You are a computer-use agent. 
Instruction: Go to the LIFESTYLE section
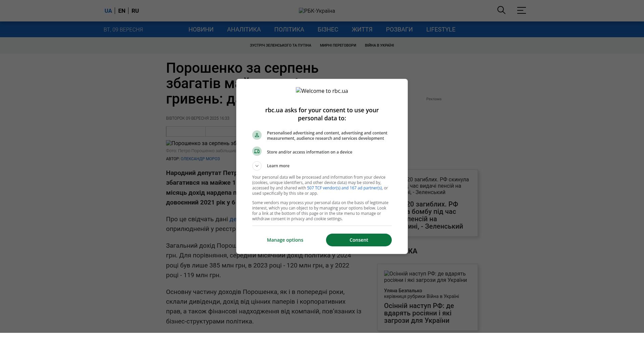(441, 29)
